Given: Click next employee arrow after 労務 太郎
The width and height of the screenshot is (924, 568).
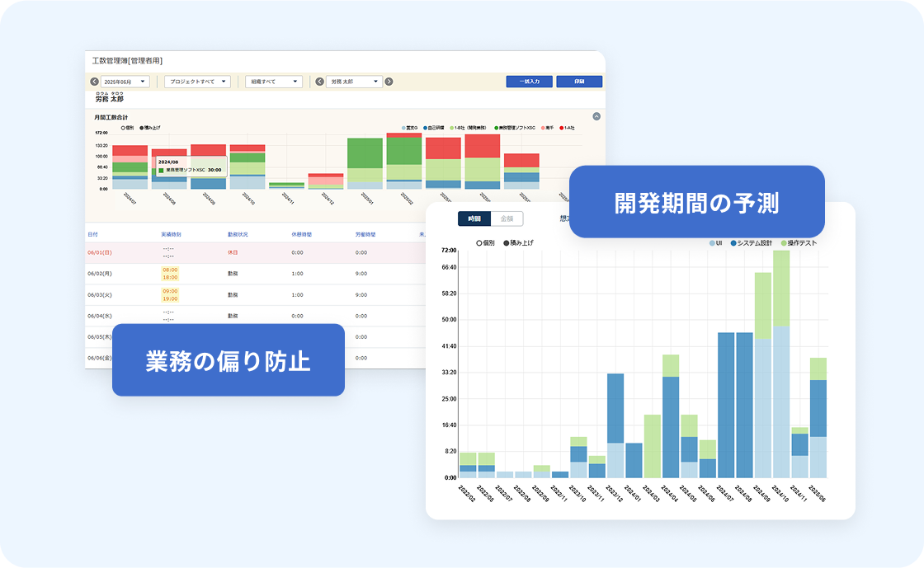Looking at the screenshot, I should (x=389, y=82).
